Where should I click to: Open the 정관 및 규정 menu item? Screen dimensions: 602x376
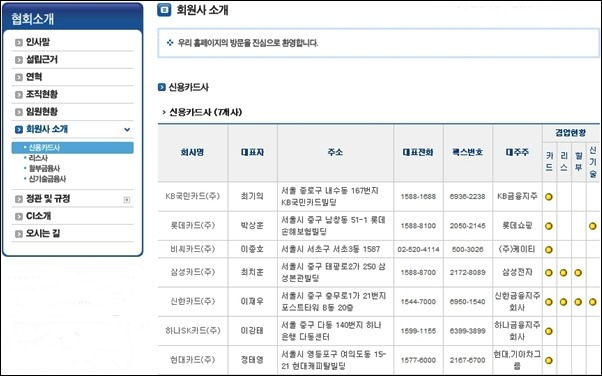pyautogui.click(x=48, y=199)
